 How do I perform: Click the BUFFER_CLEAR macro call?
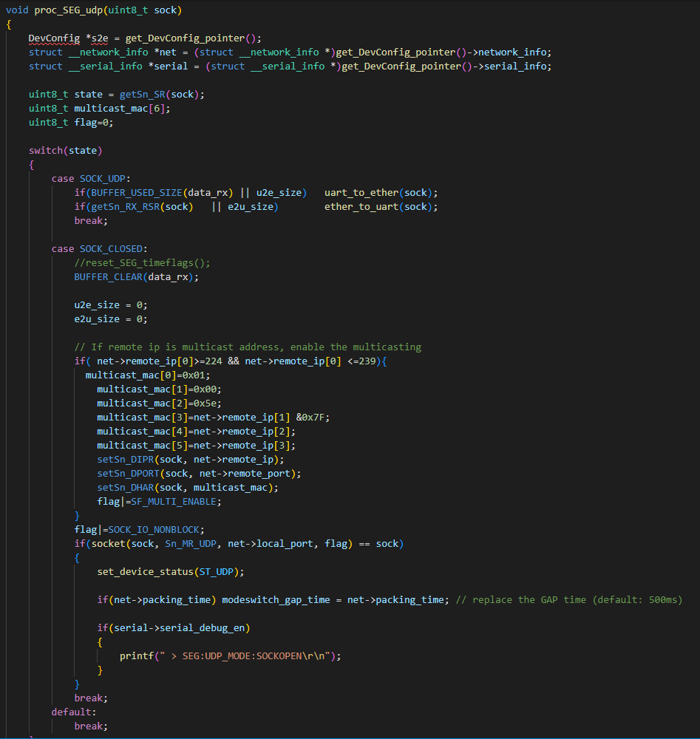[x=136, y=277]
